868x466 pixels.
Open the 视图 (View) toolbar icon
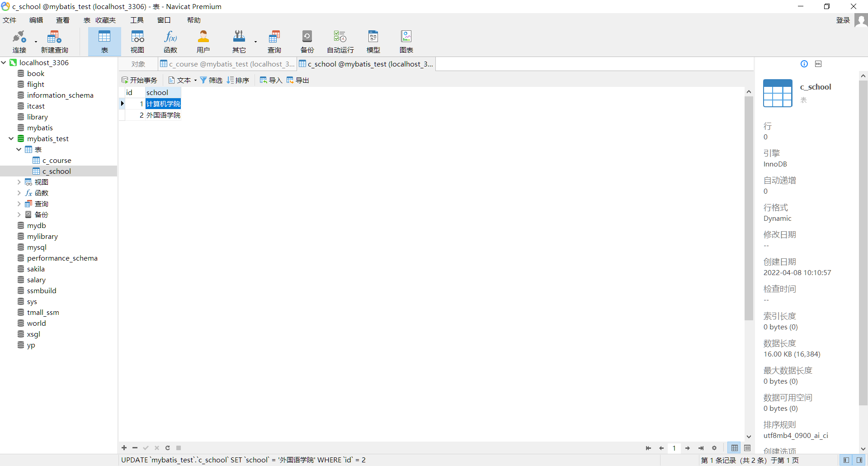137,42
